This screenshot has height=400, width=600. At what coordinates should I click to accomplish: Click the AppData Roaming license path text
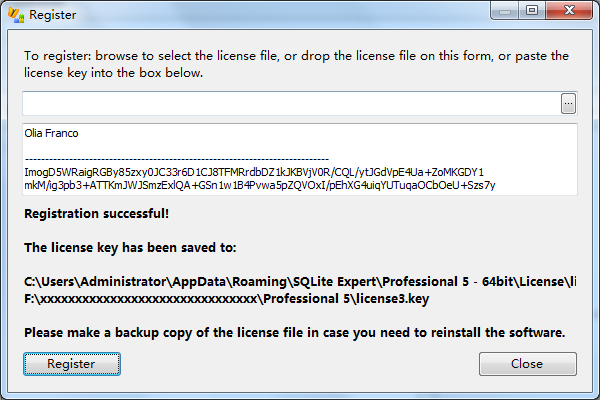(x=300, y=282)
